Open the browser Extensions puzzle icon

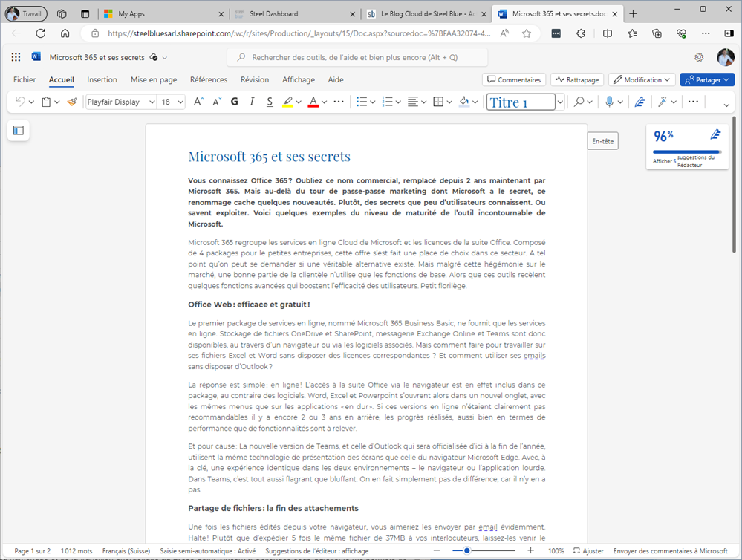[x=581, y=33]
